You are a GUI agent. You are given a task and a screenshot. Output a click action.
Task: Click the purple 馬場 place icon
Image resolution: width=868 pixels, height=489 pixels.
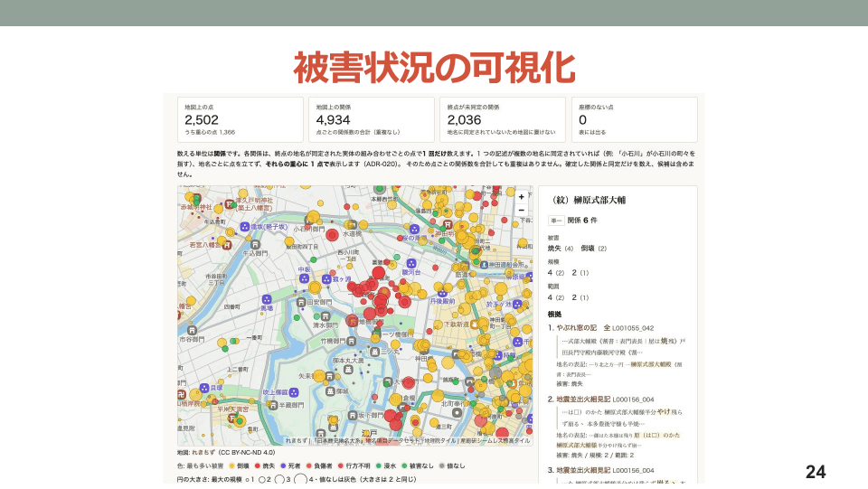(266, 300)
